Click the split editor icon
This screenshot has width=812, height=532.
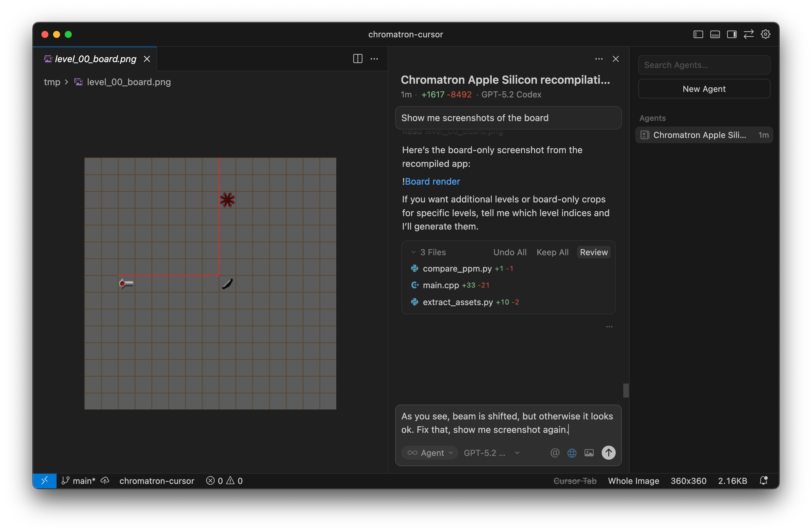(x=358, y=59)
